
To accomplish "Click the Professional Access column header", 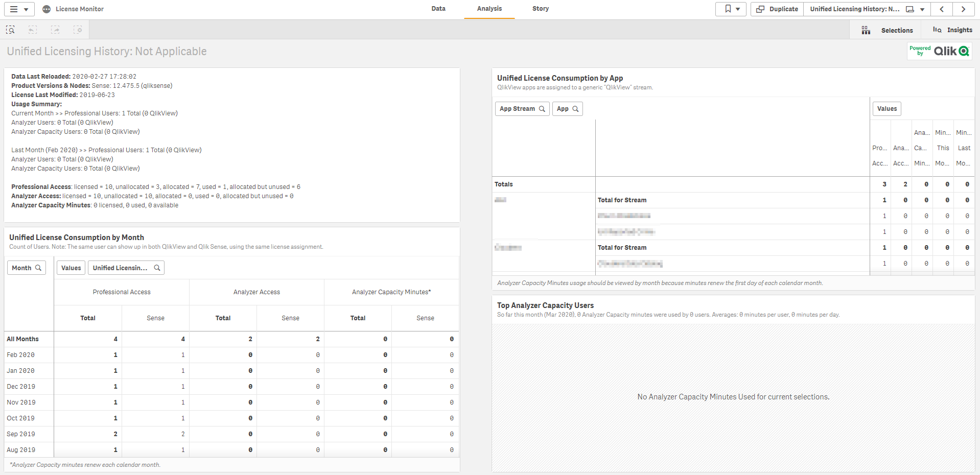I will [x=122, y=292].
